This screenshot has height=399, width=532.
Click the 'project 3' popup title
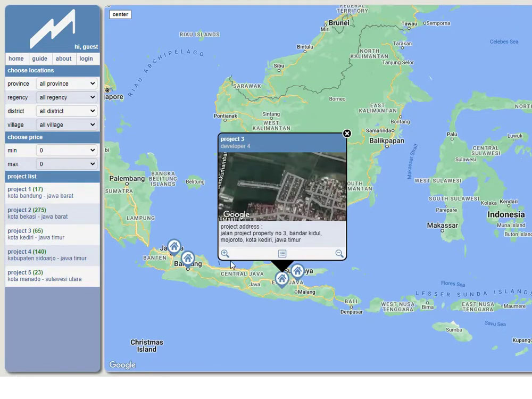232,139
